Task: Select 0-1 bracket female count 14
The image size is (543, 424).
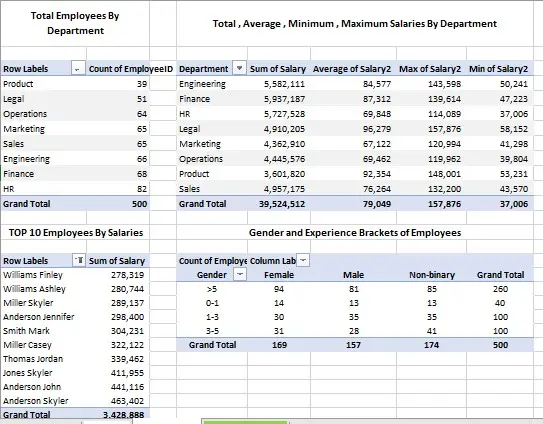Action: click(x=279, y=303)
